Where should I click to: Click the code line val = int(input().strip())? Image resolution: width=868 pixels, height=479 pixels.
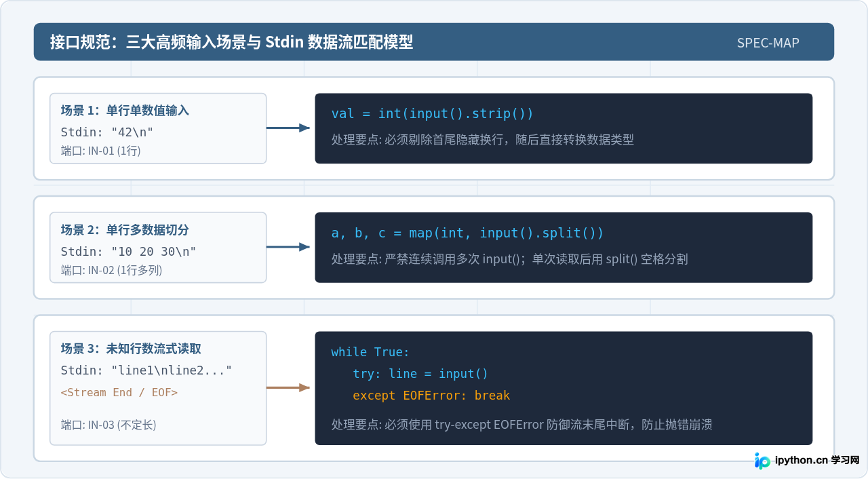pos(432,114)
